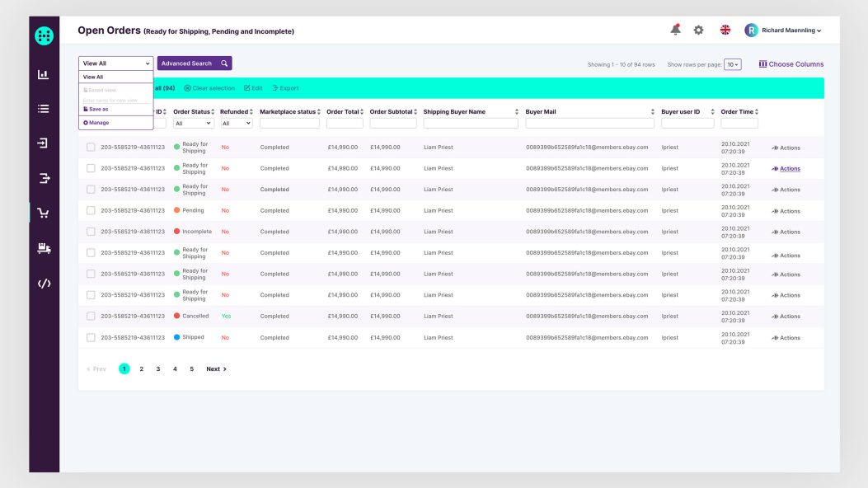Image resolution: width=868 pixels, height=488 pixels.
Task: Open the Choose Columns link
Action: pyautogui.click(x=791, y=64)
